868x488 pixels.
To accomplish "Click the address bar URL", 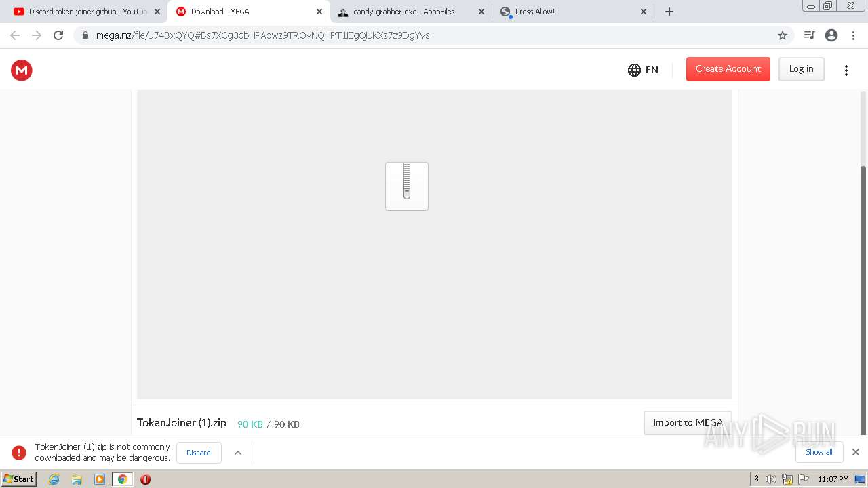I will (263, 35).
